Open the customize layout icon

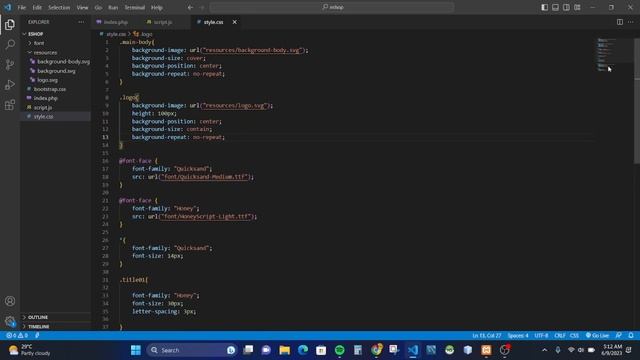[577, 7]
